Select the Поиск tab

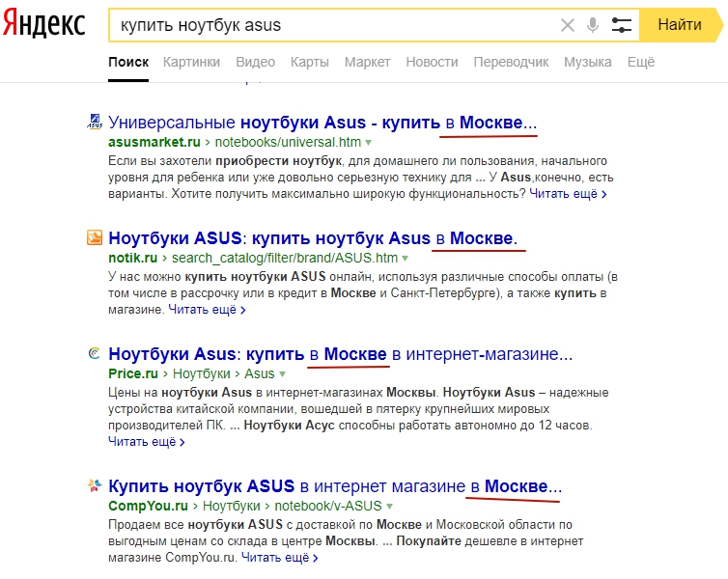[x=128, y=62]
